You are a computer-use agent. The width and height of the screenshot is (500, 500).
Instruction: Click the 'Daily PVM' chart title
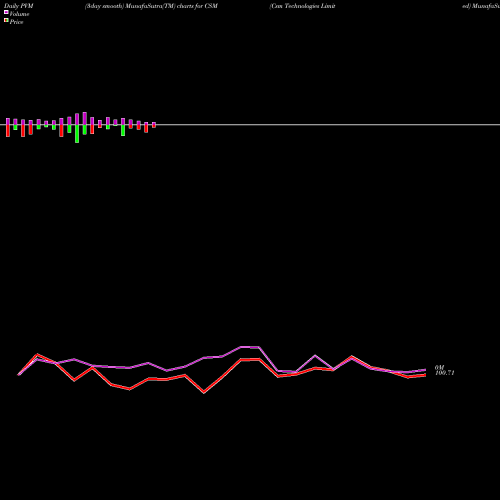point(19,6)
